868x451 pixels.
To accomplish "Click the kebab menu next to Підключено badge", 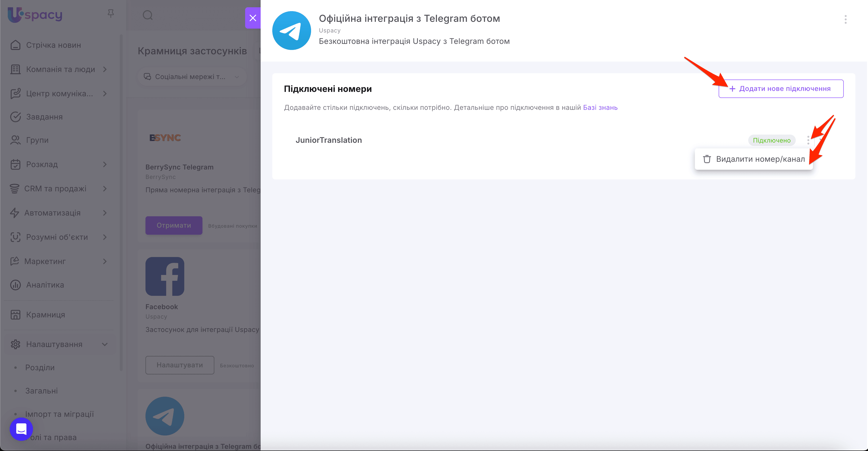I will click(x=808, y=140).
